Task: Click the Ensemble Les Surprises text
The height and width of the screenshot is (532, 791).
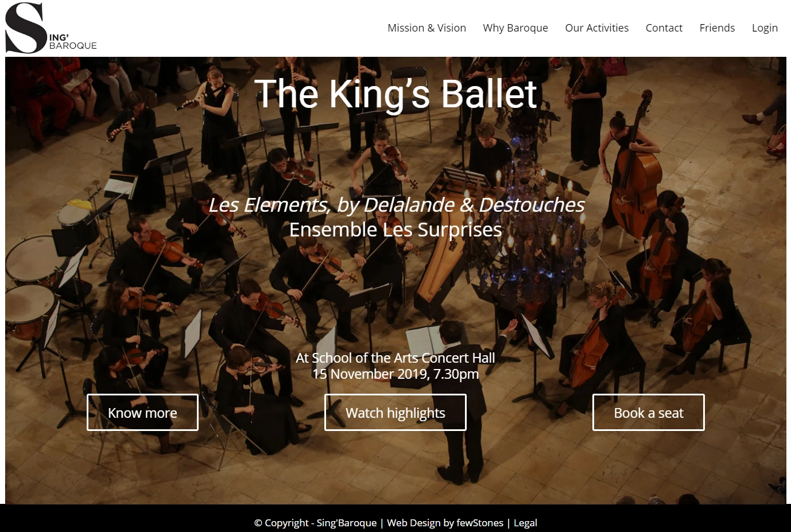Action: [x=395, y=230]
